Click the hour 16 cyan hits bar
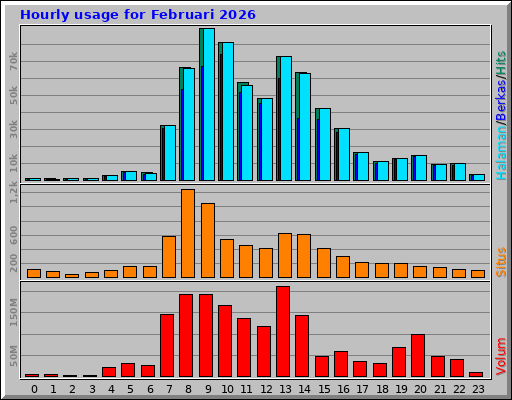Viewport: 512px width, 400px height. (344, 155)
